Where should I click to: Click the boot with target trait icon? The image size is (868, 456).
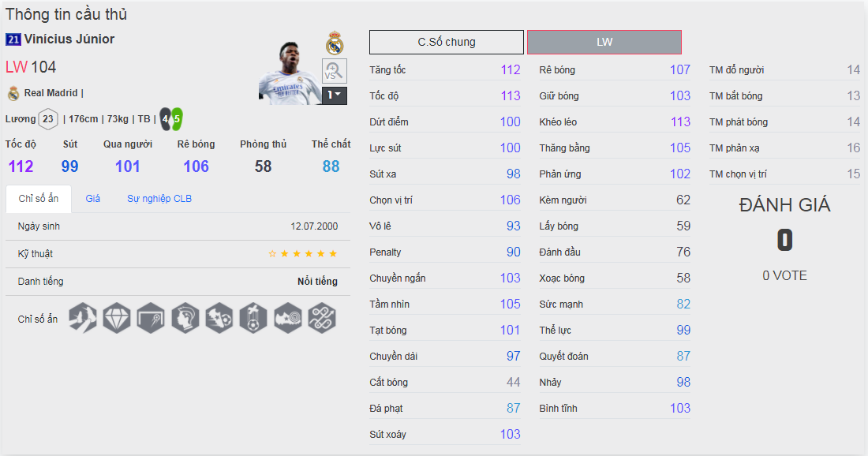(x=288, y=317)
